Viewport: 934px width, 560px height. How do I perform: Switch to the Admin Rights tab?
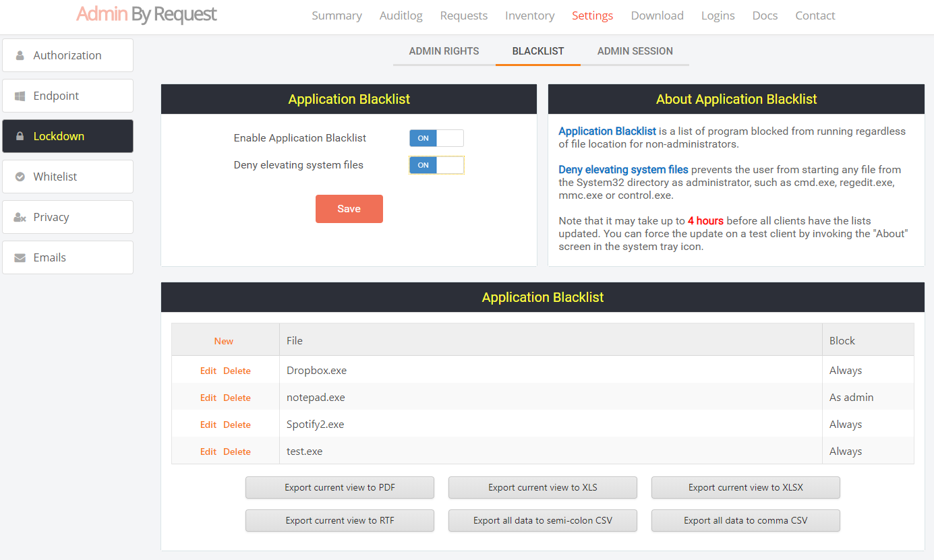point(444,51)
